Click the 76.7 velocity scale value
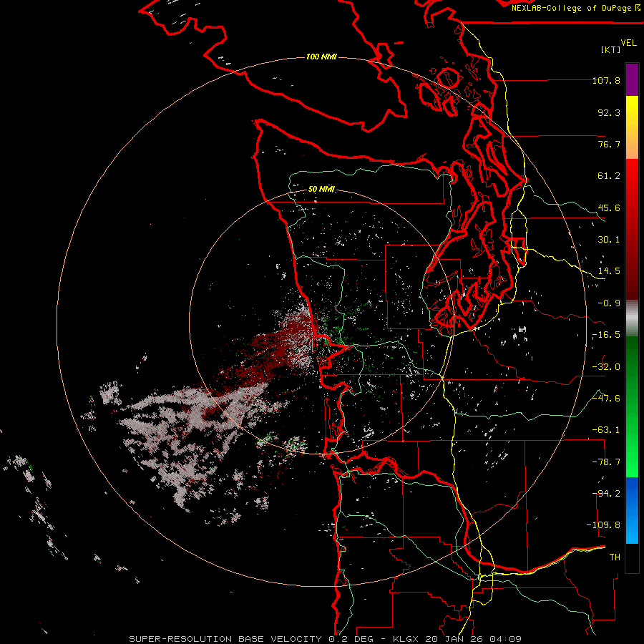Image resolution: width=644 pixels, height=644 pixels. (609, 144)
